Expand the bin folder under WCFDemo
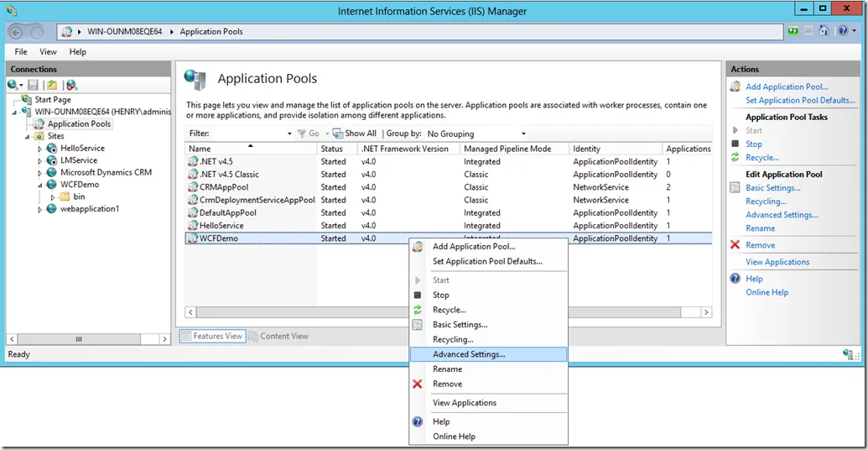The width and height of the screenshot is (868, 450). pyautogui.click(x=52, y=196)
